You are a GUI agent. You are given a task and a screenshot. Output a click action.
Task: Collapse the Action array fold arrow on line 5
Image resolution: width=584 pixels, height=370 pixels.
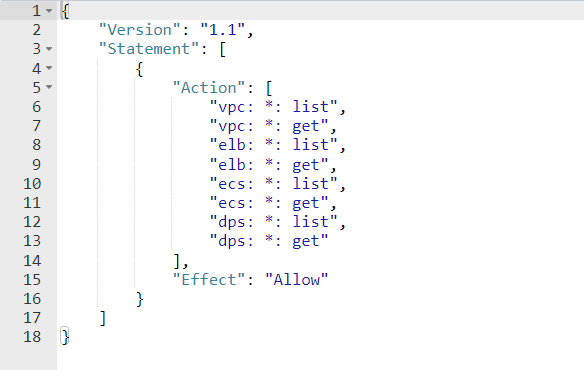pos(49,87)
